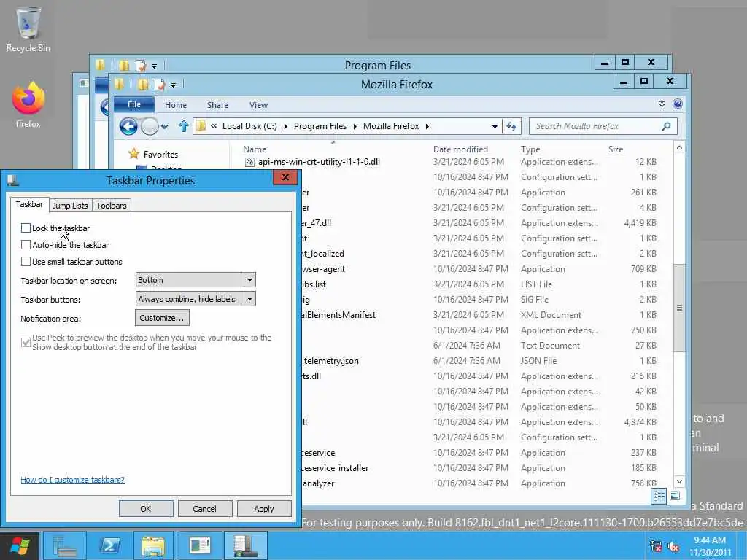
Task: Open Server Manager from the taskbar
Action: pyautogui.click(x=65, y=545)
